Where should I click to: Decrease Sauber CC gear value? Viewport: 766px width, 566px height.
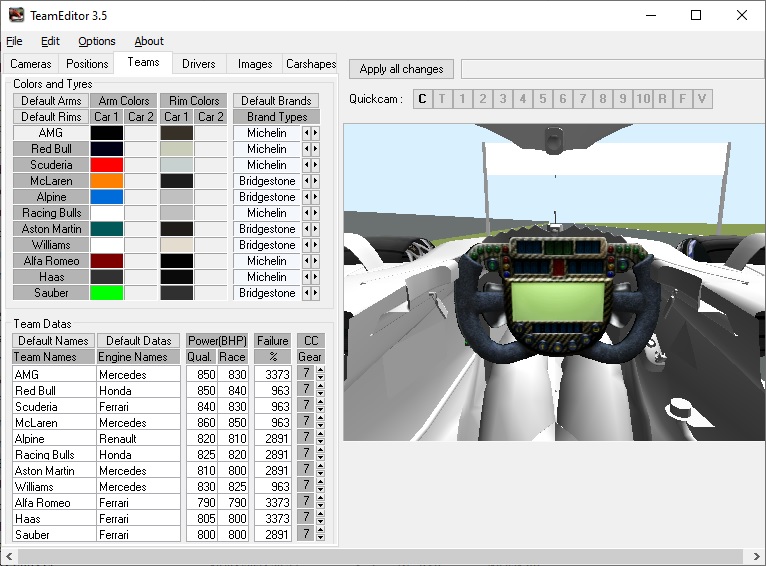click(x=320, y=538)
